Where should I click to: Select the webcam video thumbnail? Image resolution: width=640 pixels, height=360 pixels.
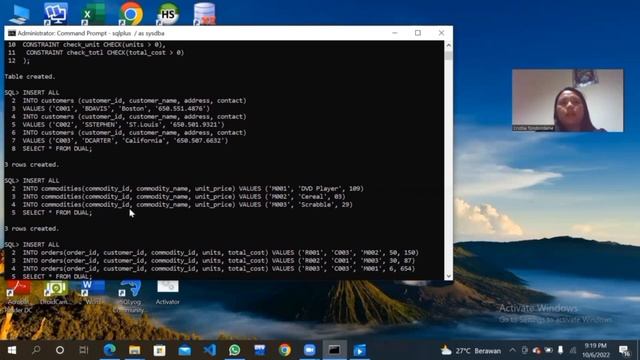tap(567, 100)
